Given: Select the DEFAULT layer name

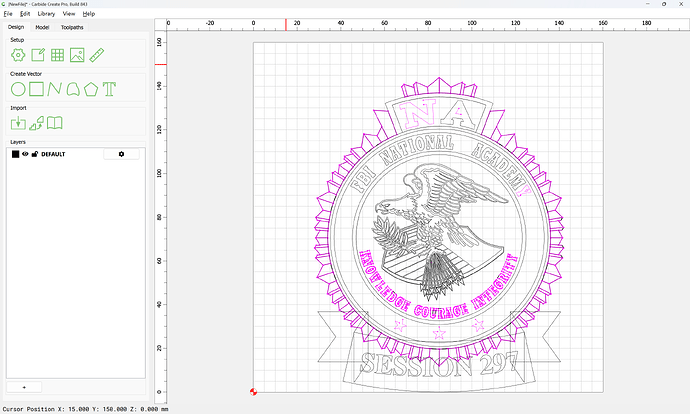Looking at the screenshot, I should [x=53, y=154].
